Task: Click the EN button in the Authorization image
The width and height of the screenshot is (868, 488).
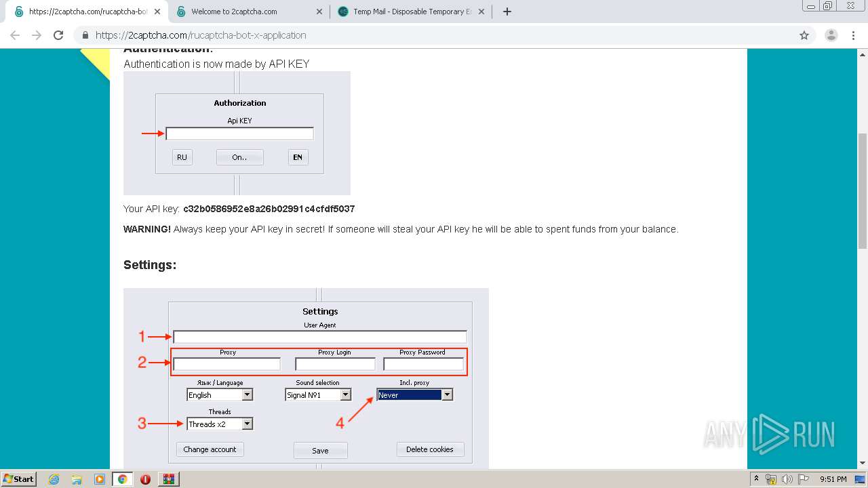Action: 297,157
